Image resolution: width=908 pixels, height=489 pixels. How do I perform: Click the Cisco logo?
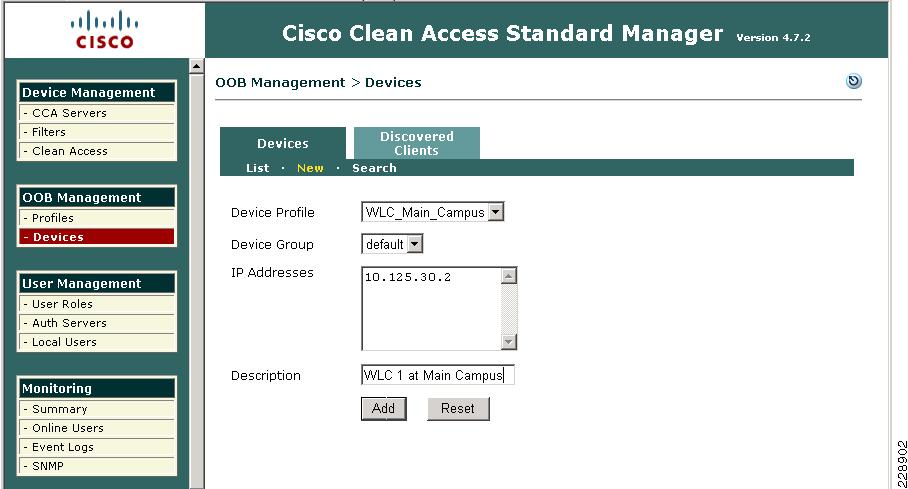(104, 30)
